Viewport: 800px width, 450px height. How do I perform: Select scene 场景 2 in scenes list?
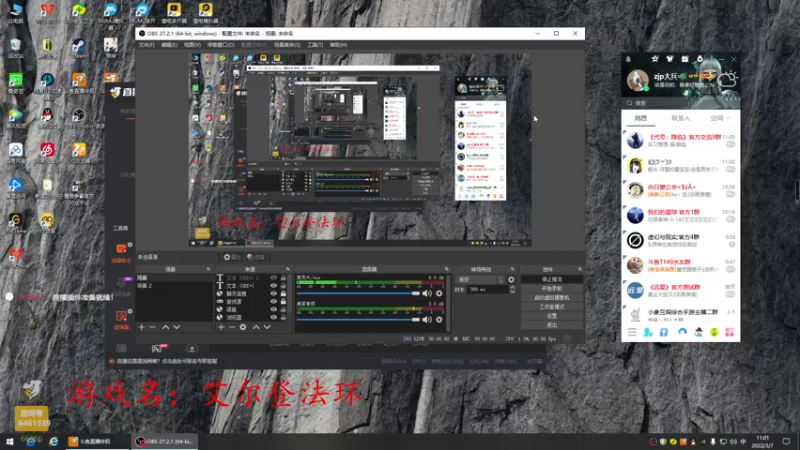[x=173, y=286]
